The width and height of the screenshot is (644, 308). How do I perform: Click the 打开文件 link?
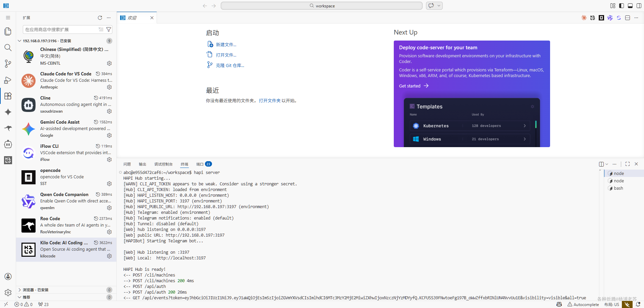(226, 55)
